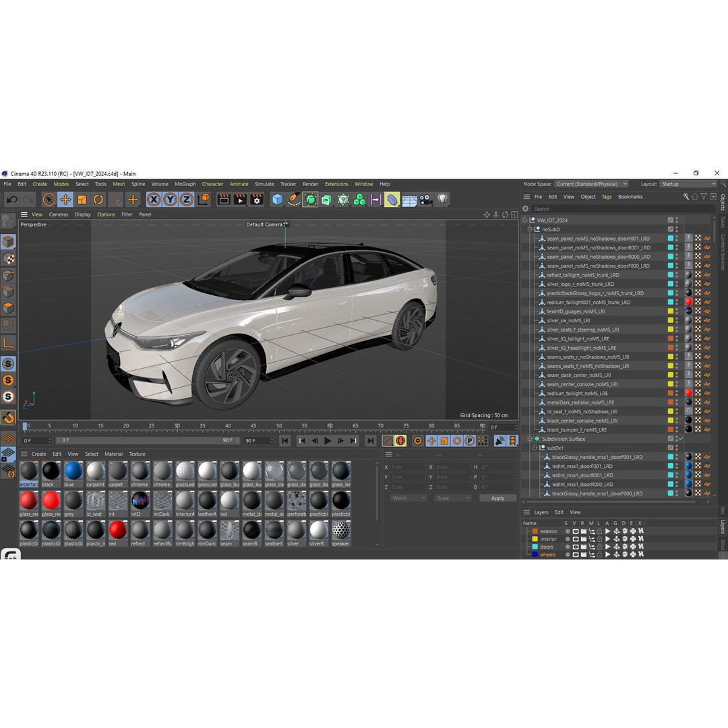Screen dimensions: 728x728
Task: Open the MoGraph menu
Action: 184,183
